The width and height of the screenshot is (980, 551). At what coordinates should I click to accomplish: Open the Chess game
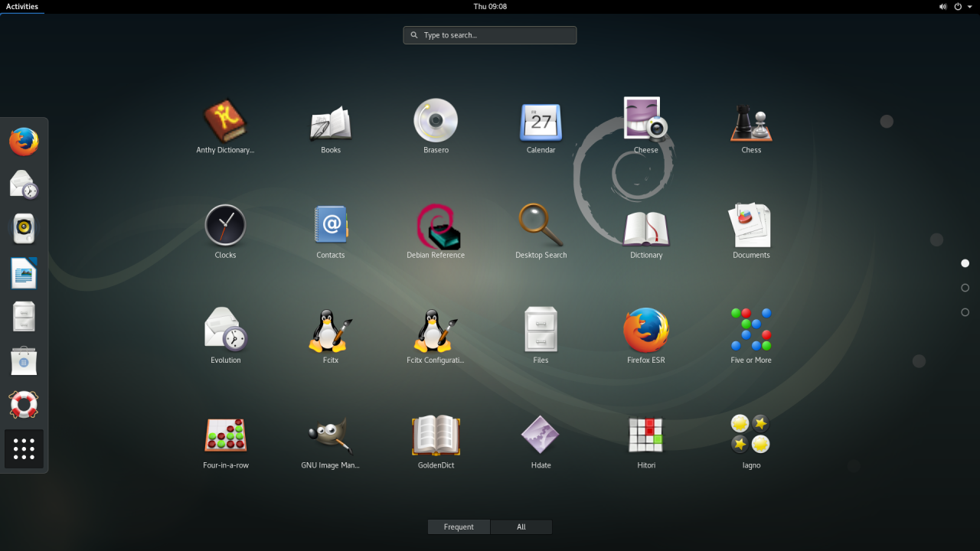pyautogui.click(x=751, y=120)
